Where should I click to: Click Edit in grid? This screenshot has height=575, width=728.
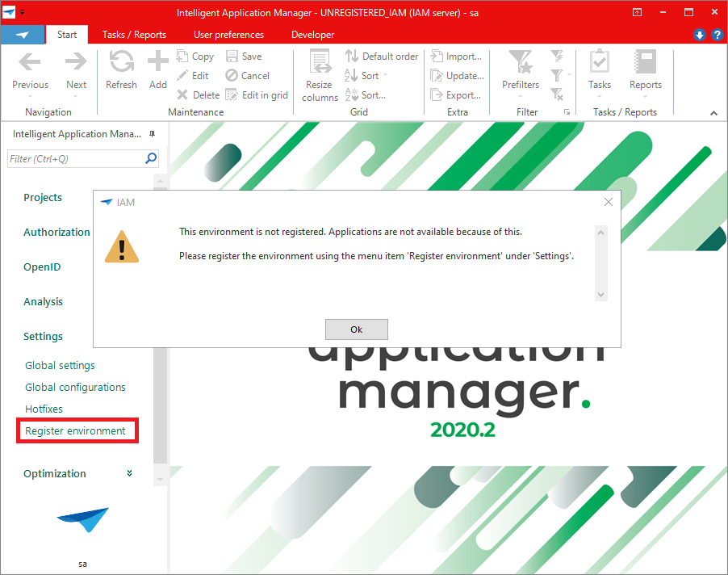tap(257, 95)
